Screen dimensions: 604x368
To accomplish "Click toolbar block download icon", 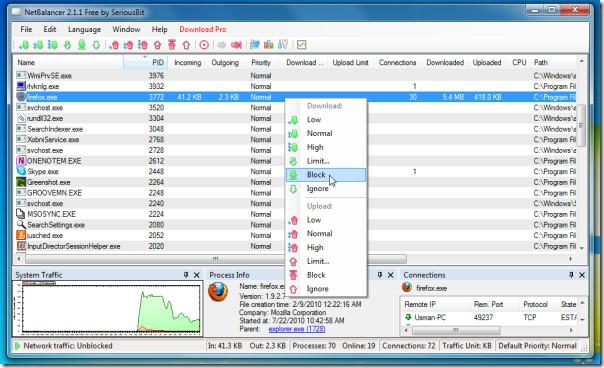I will [82, 45].
